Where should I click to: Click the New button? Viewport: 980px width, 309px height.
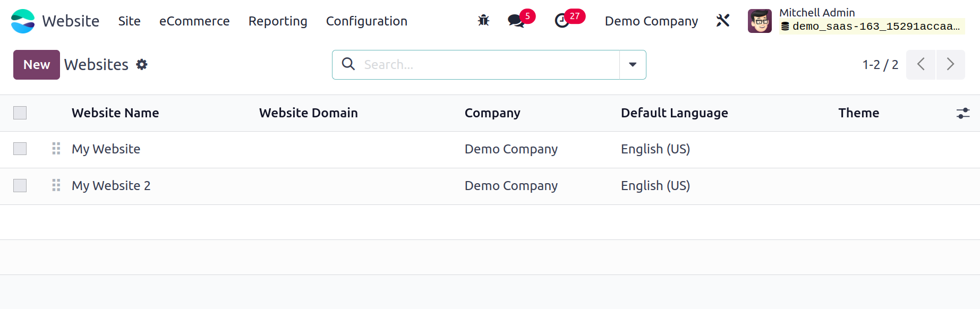tap(37, 65)
